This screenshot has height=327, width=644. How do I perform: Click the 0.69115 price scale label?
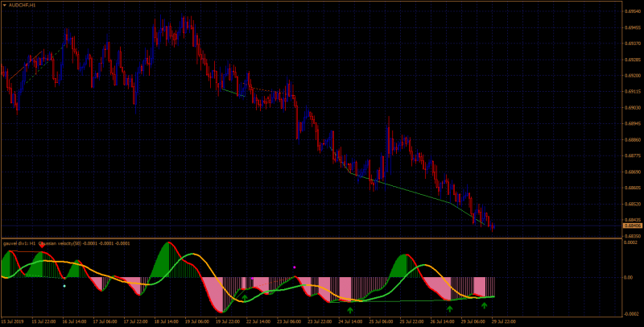click(631, 92)
